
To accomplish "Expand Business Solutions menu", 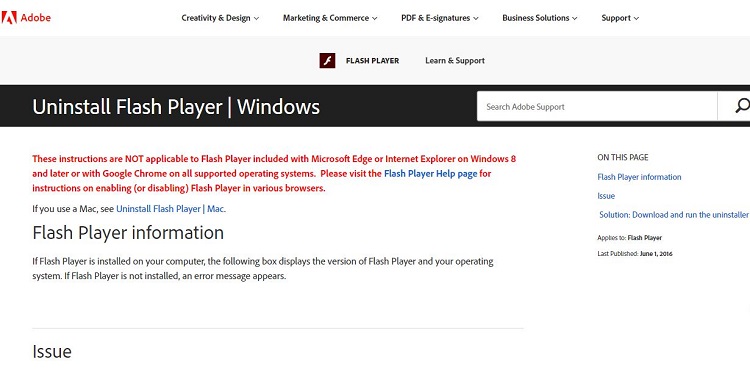I will point(540,18).
